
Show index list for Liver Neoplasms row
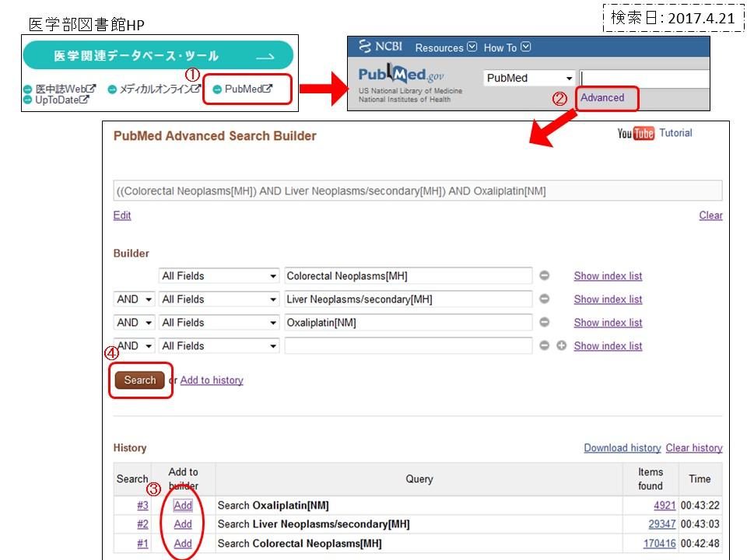pos(608,299)
